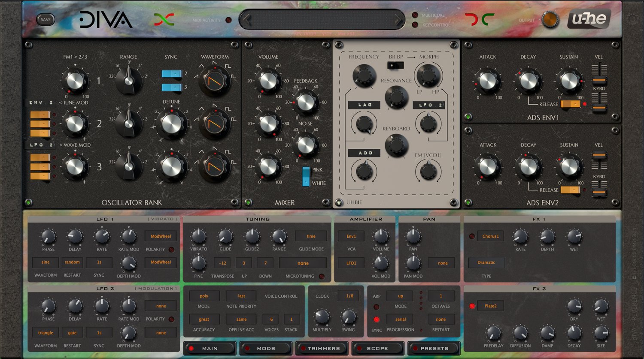Open the voice Mode 'poly' selector
The height and width of the screenshot is (359, 644).
(x=204, y=296)
